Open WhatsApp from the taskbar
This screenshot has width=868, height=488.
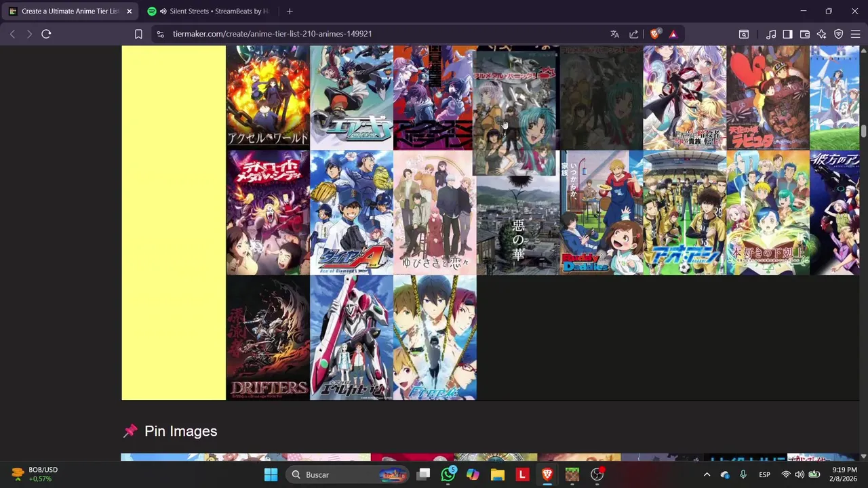click(x=448, y=474)
